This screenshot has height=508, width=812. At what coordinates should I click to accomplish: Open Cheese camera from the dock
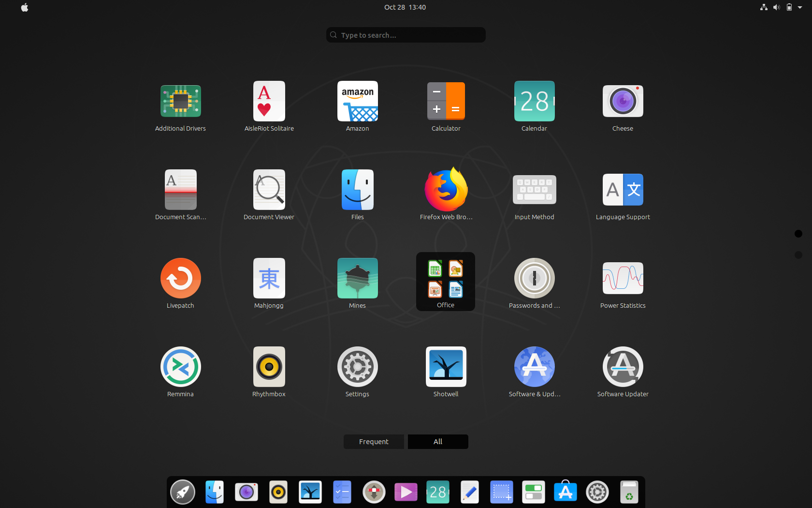(x=246, y=493)
